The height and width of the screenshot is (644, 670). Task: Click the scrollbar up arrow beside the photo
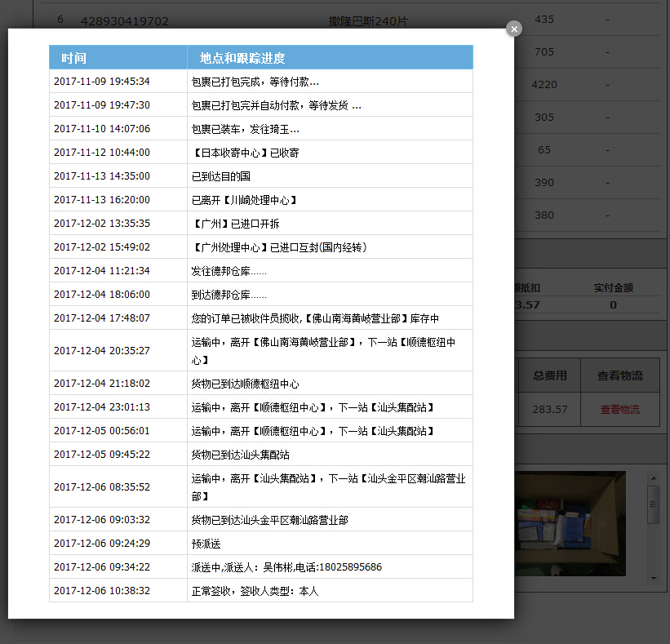click(x=654, y=478)
